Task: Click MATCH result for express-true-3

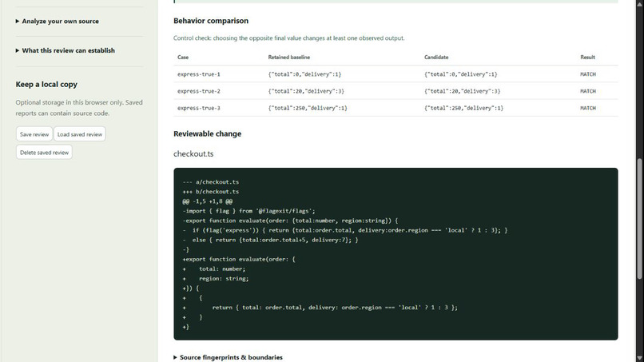Action: point(588,108)
